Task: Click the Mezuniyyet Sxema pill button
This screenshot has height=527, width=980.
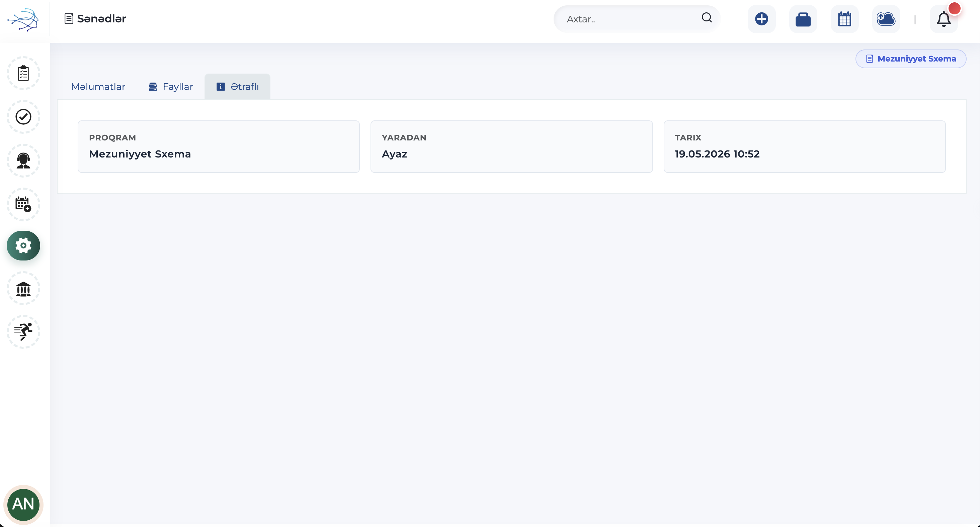Action: tap(911, 59)
